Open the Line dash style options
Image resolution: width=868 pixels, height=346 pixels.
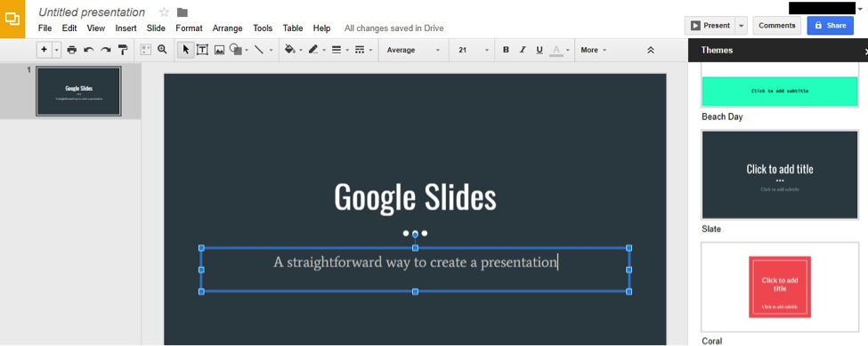coord(360,50)
